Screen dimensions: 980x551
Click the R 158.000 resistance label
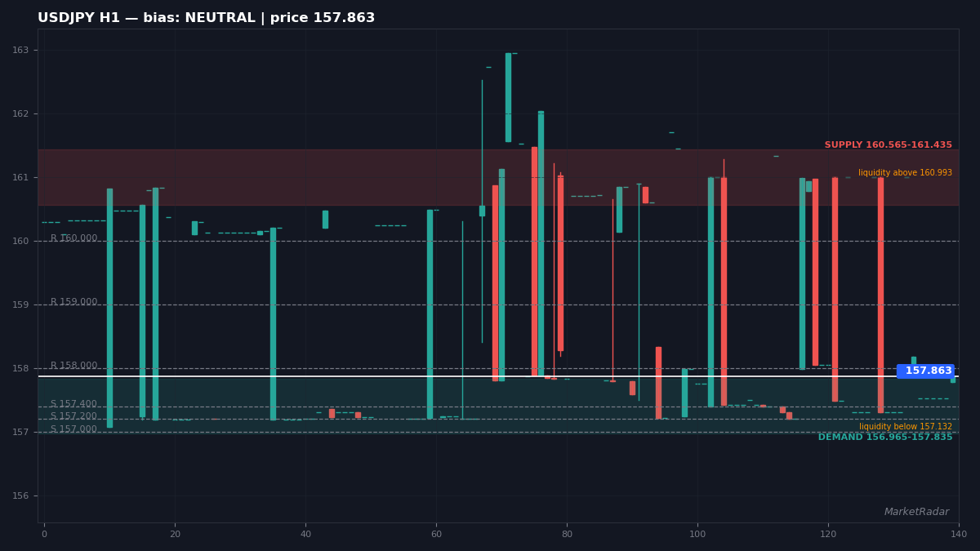[x=73, y=366]
